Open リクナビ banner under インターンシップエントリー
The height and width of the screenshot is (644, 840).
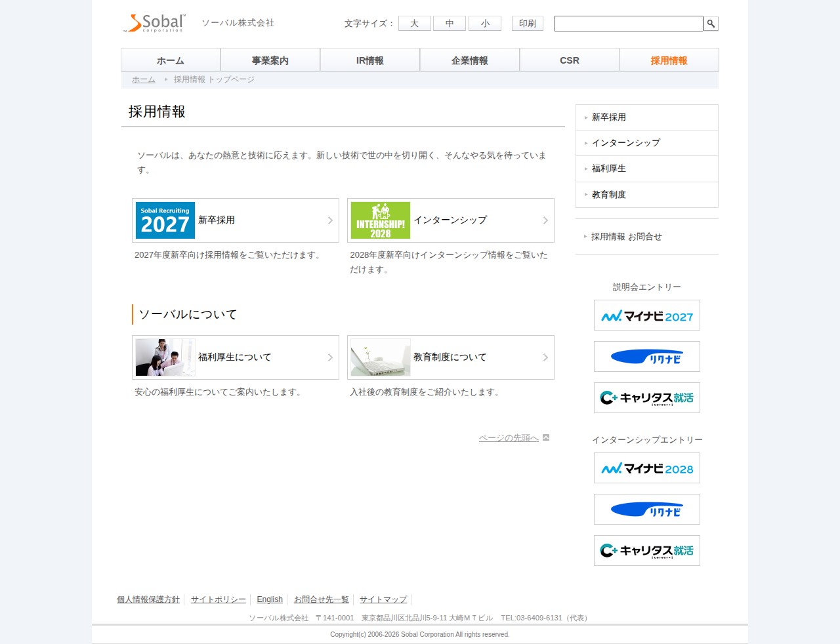[647, 510]
